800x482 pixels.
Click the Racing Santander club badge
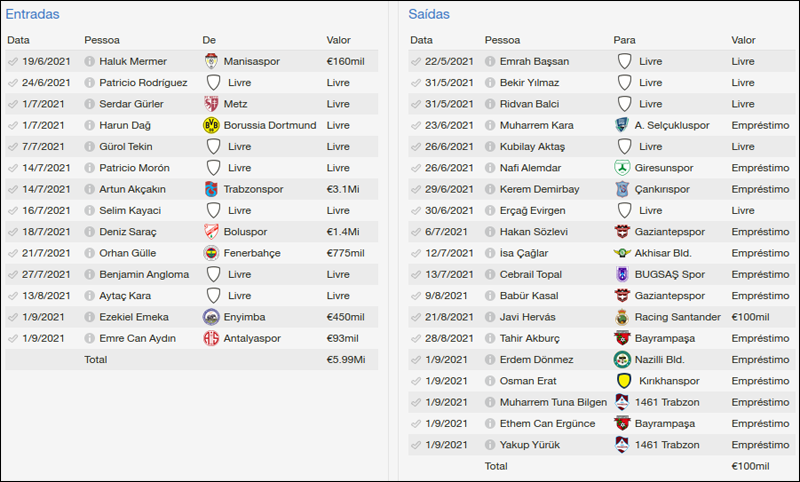[622, 317]
